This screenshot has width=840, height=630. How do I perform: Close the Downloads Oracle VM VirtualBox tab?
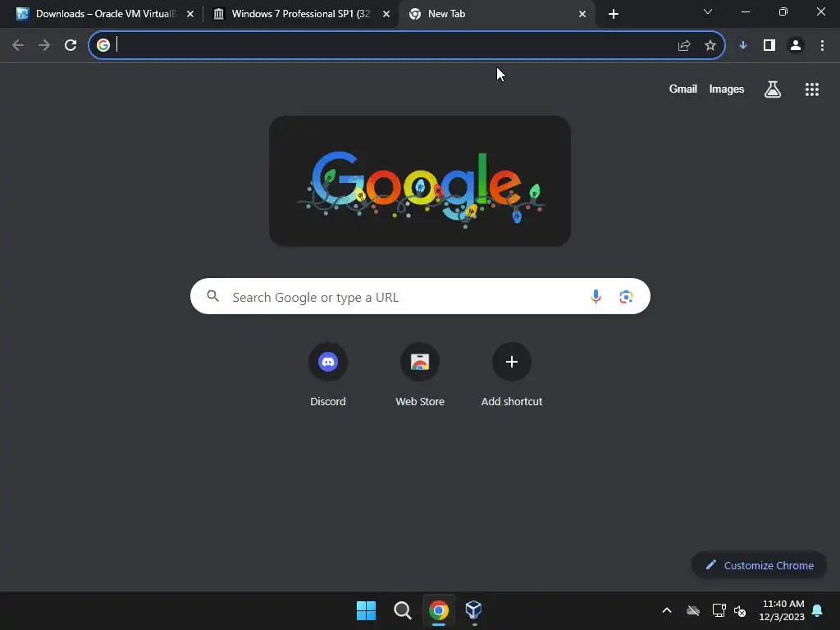coord(190,14)
